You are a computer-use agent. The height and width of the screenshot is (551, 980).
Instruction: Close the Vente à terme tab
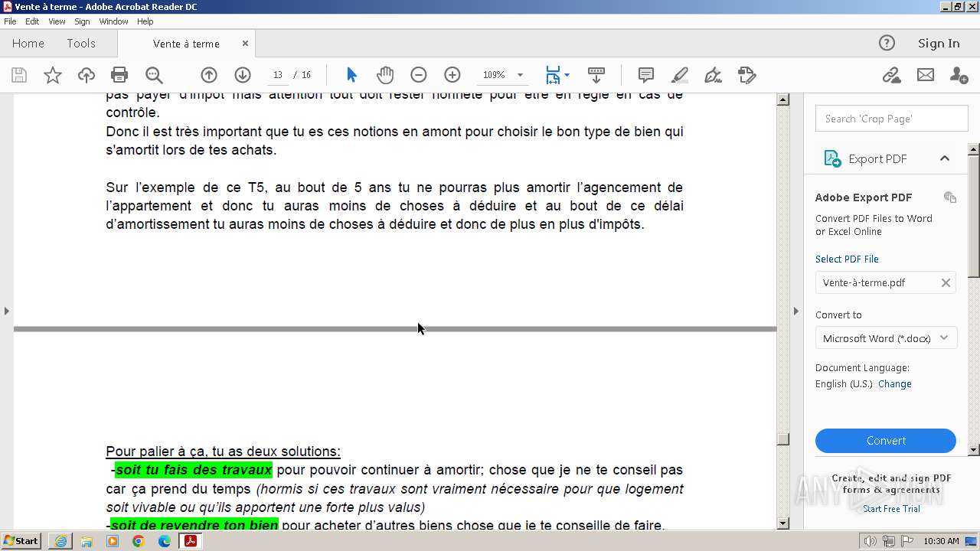point(245,44)
